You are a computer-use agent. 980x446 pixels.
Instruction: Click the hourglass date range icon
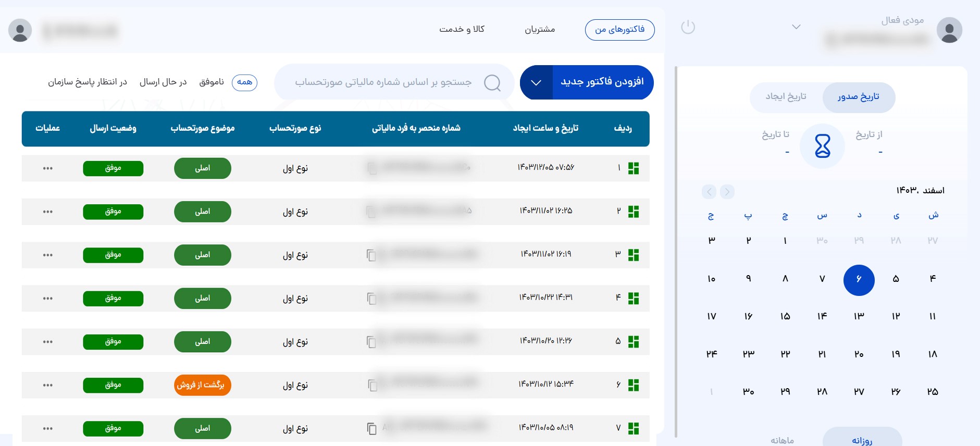pyautogui.click(x=822, y=146)
